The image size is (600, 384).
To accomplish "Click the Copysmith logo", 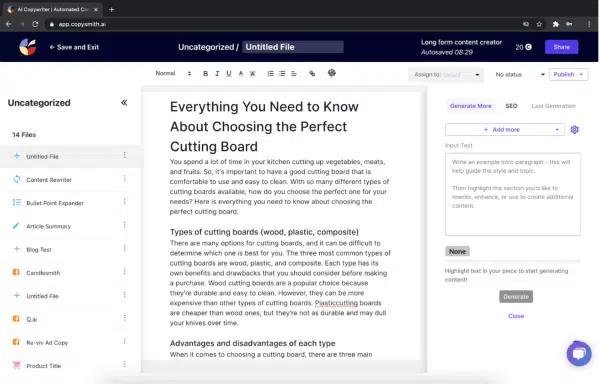I will [28, 47].
